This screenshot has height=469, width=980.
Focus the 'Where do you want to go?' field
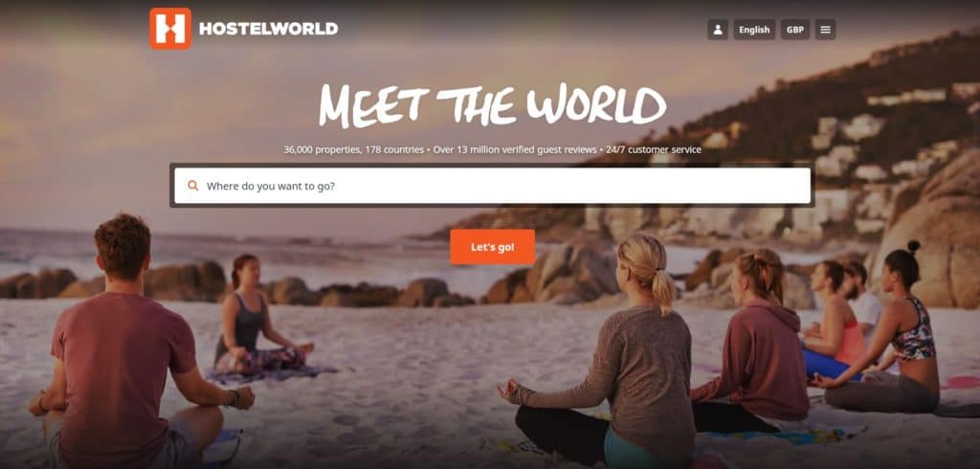tap(493, 186)
